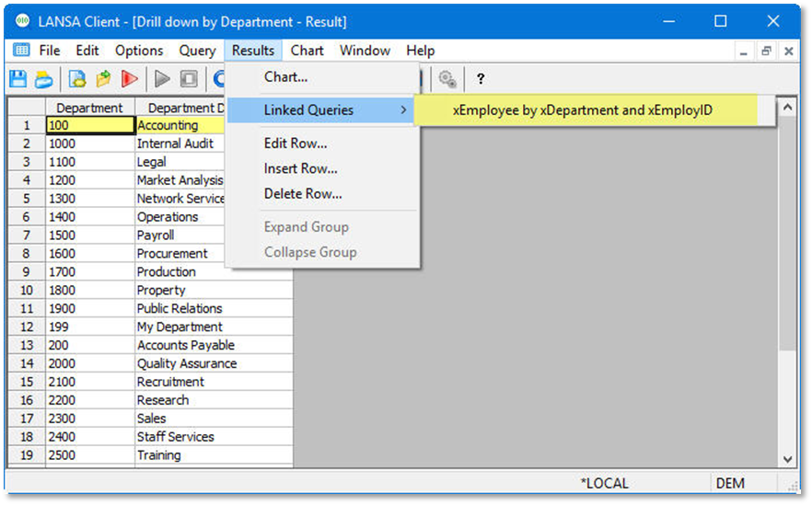Click the Accounts Payable cell

tap(214, 345)
